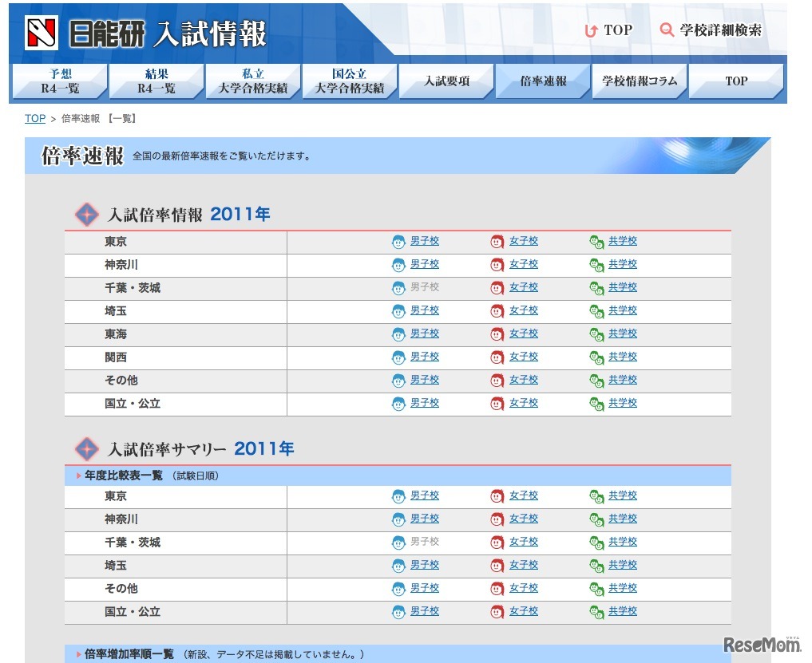Open the 学校情報コラム tab
812x663 pixels.
(639, 81)
